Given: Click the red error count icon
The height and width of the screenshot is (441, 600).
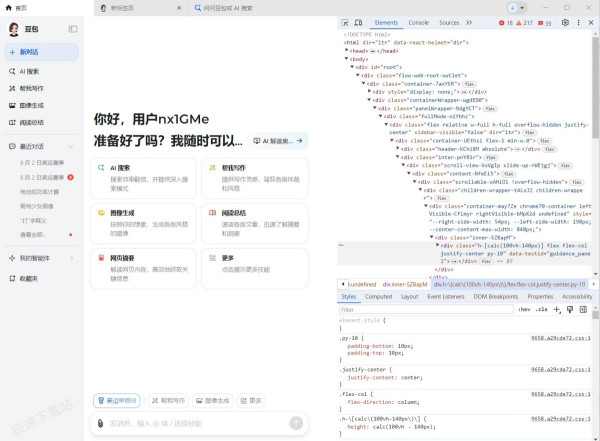Looking at the screenshot, I should [502, 23].
